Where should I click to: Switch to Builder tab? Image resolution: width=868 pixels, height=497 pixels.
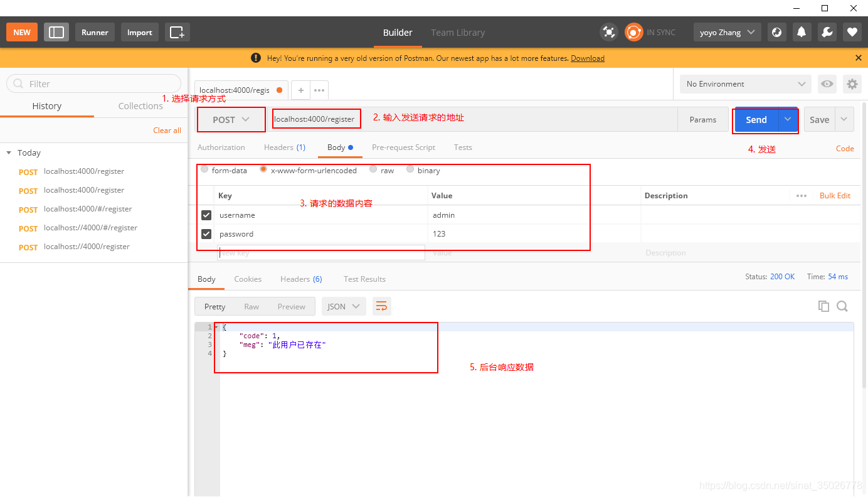tap(398, 33)
